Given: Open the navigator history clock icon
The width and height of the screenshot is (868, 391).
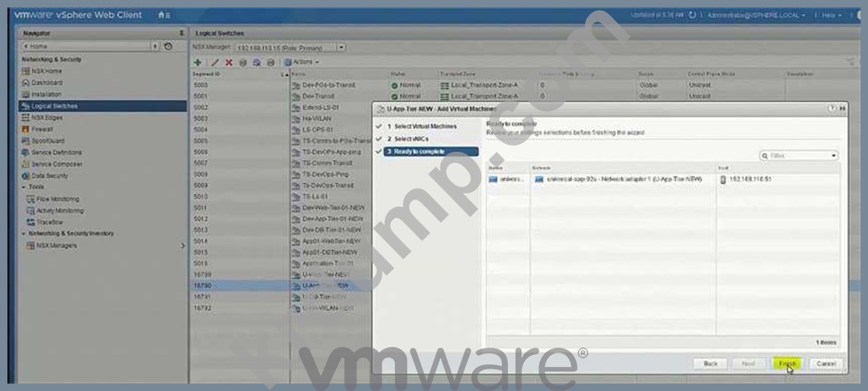Looking at the screenshot, I should pyautogui.click(x=168, y=46).
